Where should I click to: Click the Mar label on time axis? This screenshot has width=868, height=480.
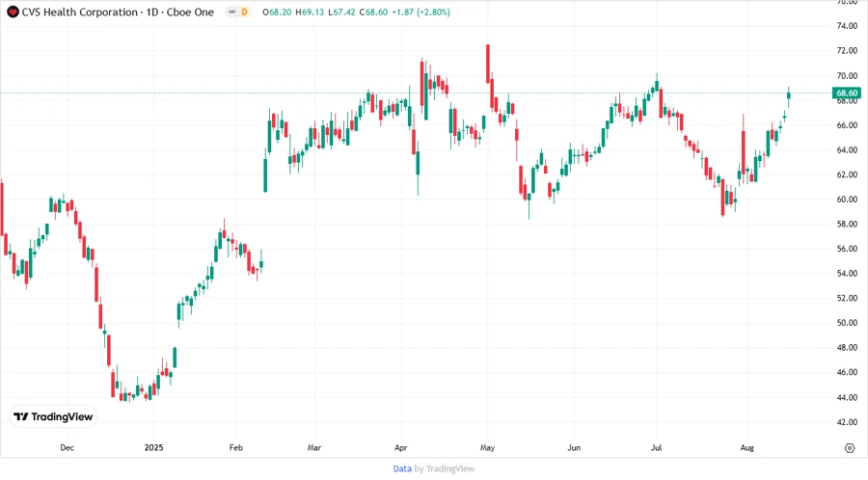[x=313, y=447]
